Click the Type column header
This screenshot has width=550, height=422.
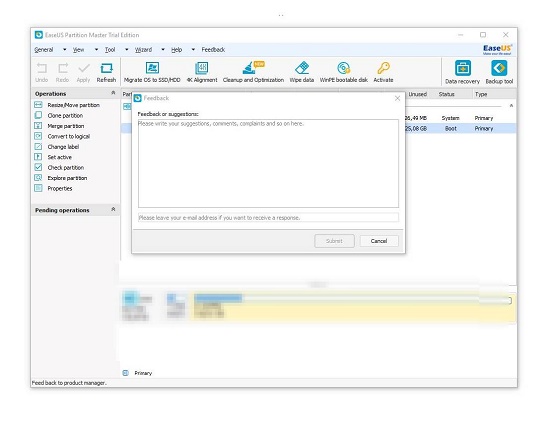point(481,94)
